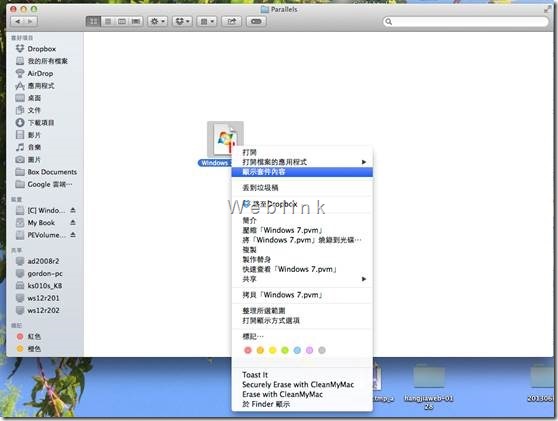
Task: Select the Windows 7 pvm file icon
Action: 225,139
